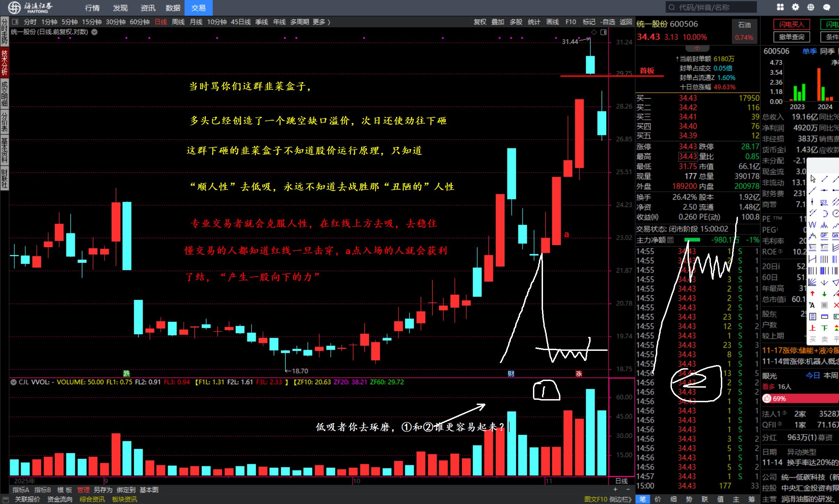This screenshot has height=504, width=839.
Task: Click the 闪电买入 button
Action: 791,24
